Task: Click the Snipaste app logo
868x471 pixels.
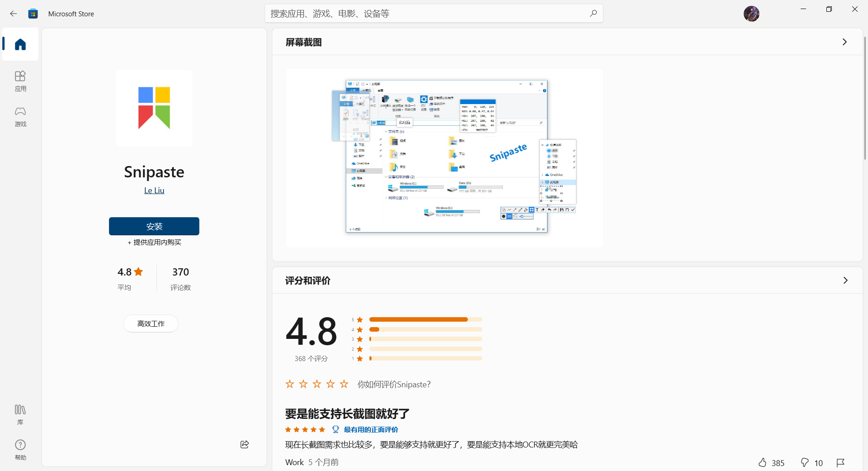Action: tap(154, 108)
